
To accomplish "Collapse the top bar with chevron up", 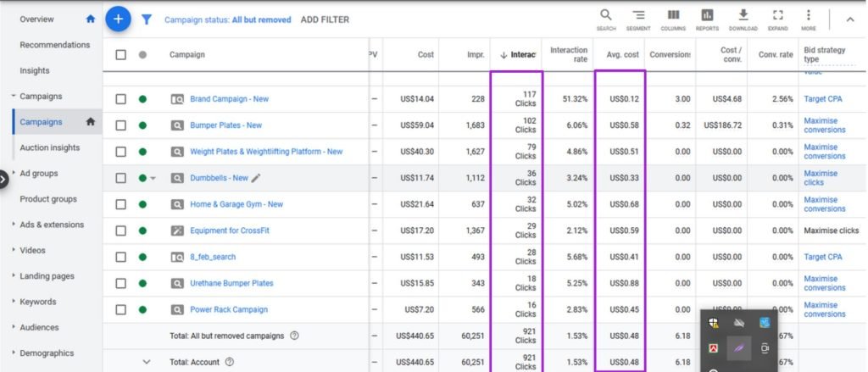I will coord(850,19).
